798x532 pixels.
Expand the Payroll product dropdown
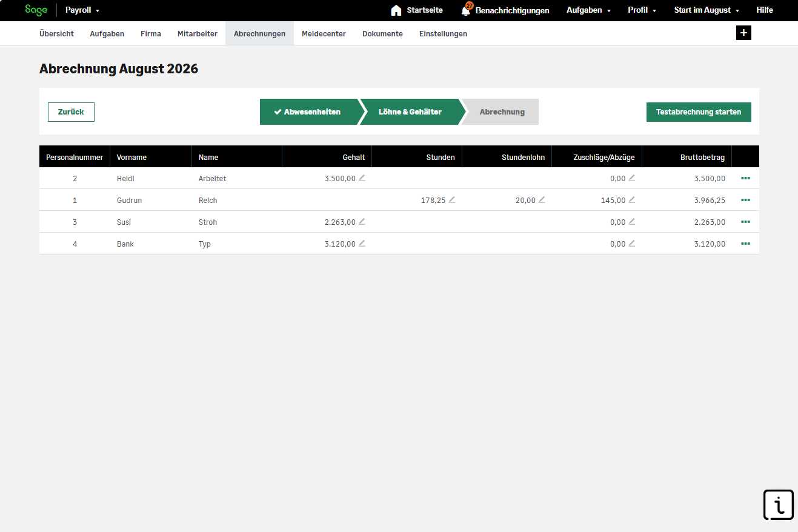[82, 10]
